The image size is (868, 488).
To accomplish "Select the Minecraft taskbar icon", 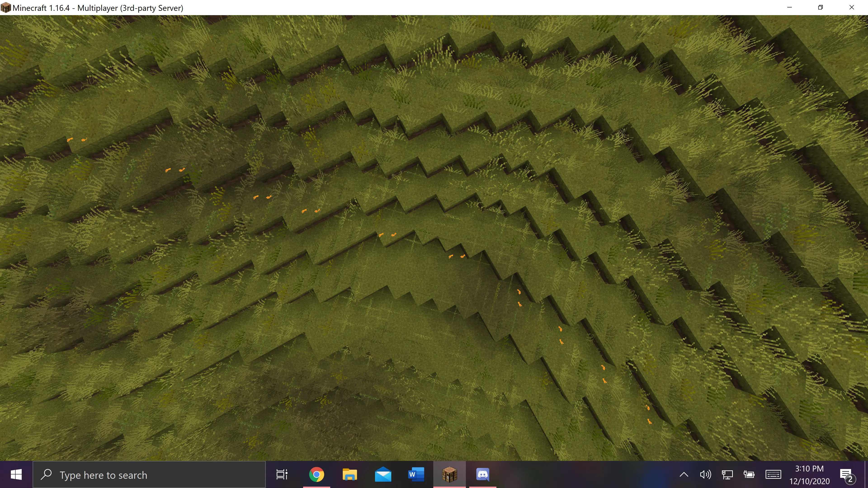I will (x=450, y=474).
